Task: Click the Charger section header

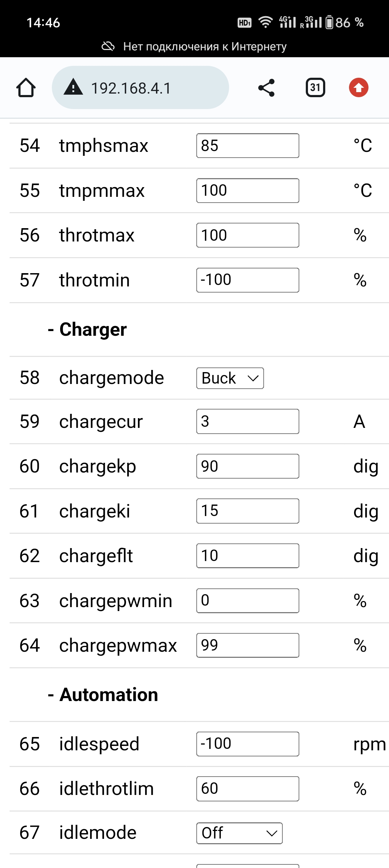Action: point(93,329)
